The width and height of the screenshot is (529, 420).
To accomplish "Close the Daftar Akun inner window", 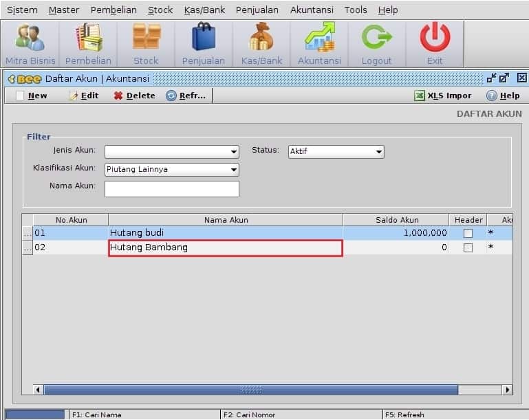I will (x=521, y=78).
